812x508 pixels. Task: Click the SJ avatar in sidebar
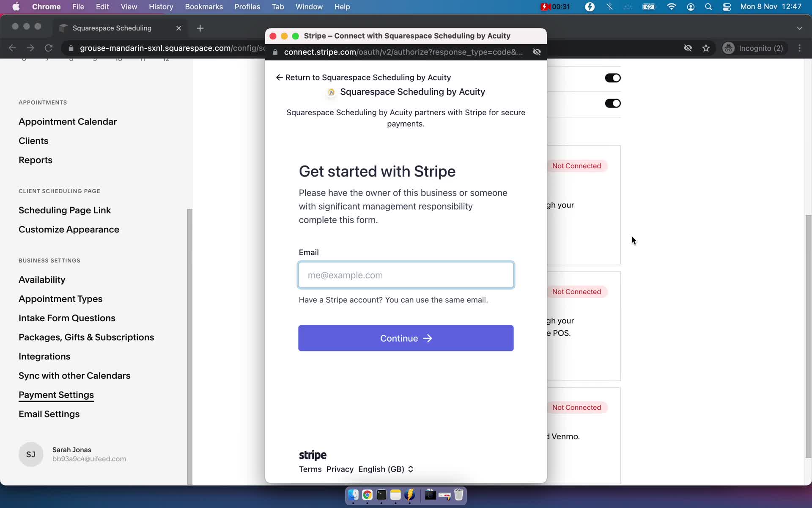[x=31, y=454]
